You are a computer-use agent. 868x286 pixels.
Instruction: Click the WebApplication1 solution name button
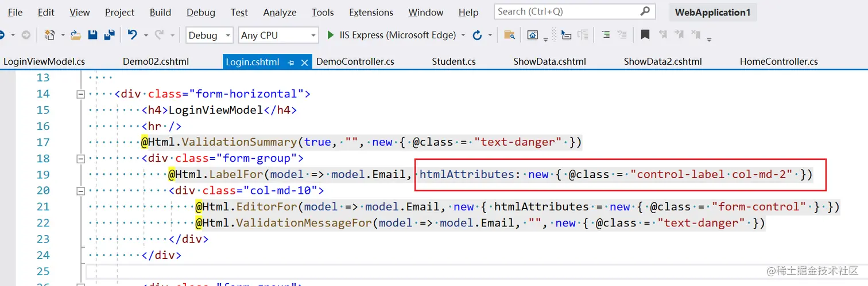[712, 12]
